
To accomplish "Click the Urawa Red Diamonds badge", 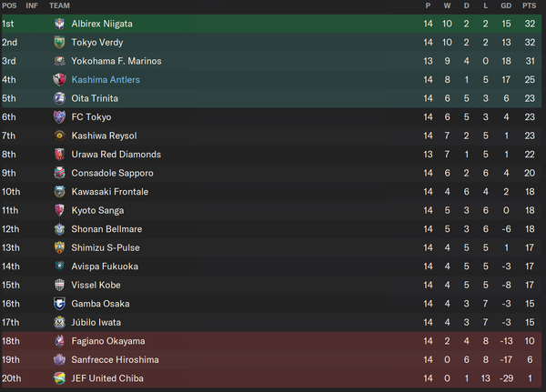I will click(x=59, y=155).
